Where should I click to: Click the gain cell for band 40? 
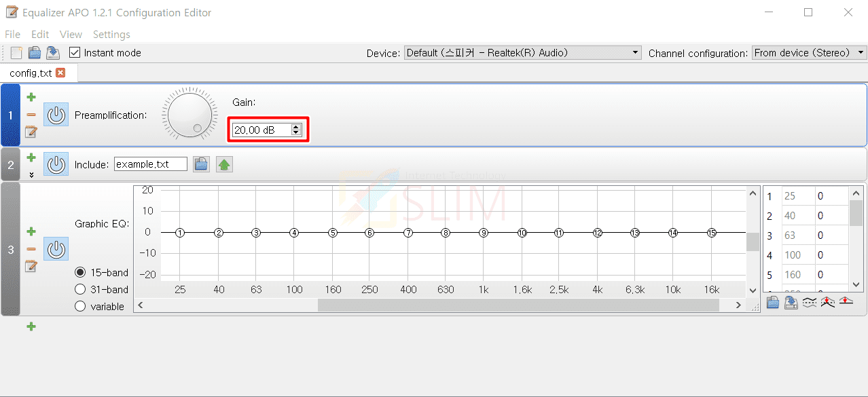click(x=831, y=216)
